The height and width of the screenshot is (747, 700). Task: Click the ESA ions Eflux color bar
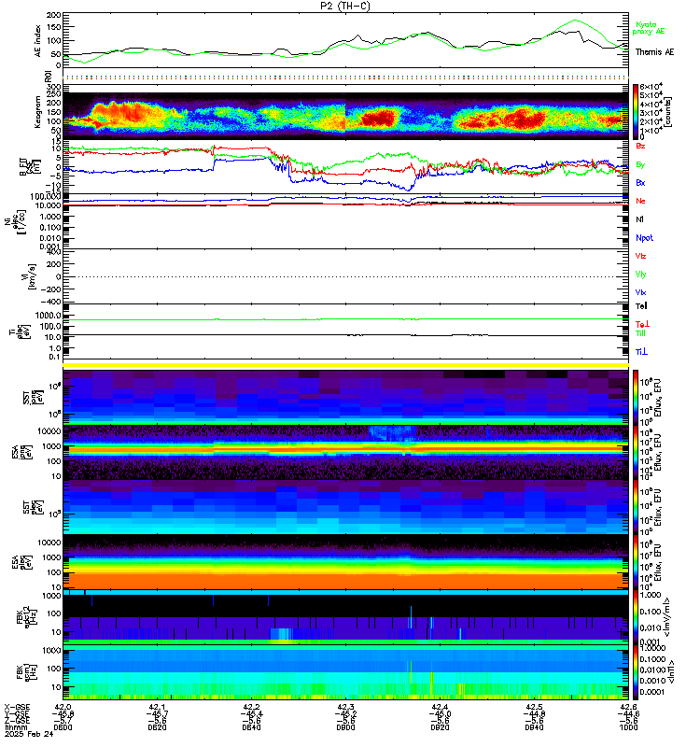(x=636, y=452)
